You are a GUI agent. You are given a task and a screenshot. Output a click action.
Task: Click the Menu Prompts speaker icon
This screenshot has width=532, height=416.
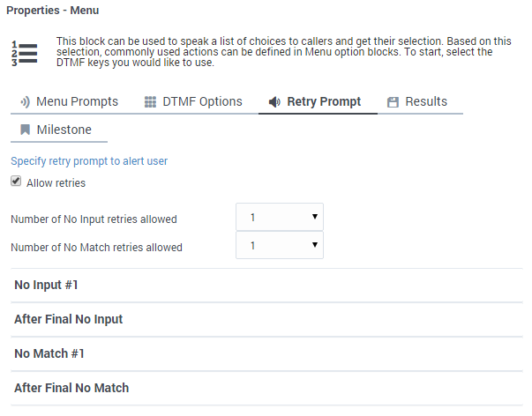[x=25, y=102]
